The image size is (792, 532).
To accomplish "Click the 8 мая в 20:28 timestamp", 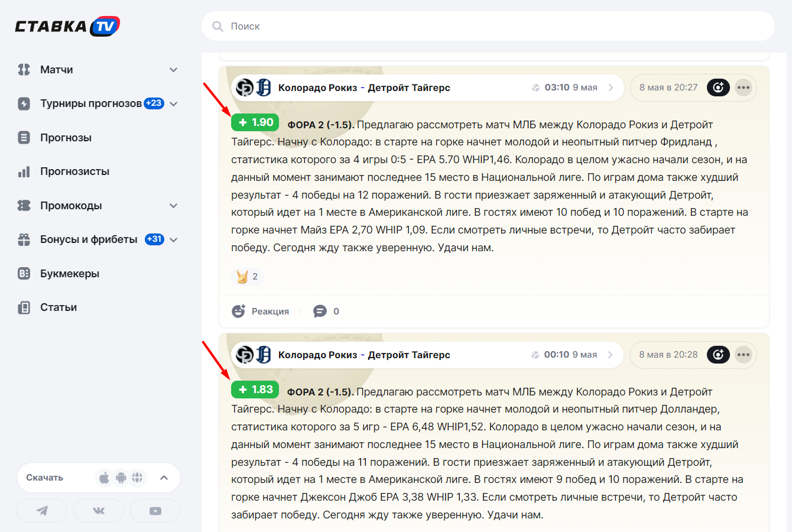I will point(668,355).
